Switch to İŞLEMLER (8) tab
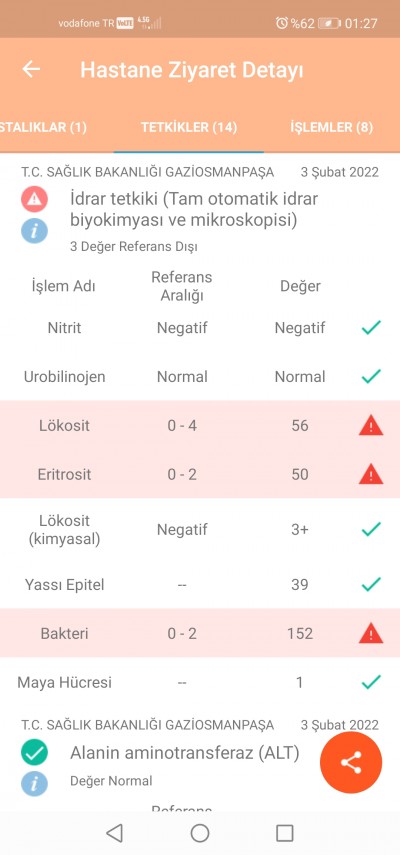Image resolution: width=400 pixels, height=855 pixels. pyautogui.click(x=331, y=127)
